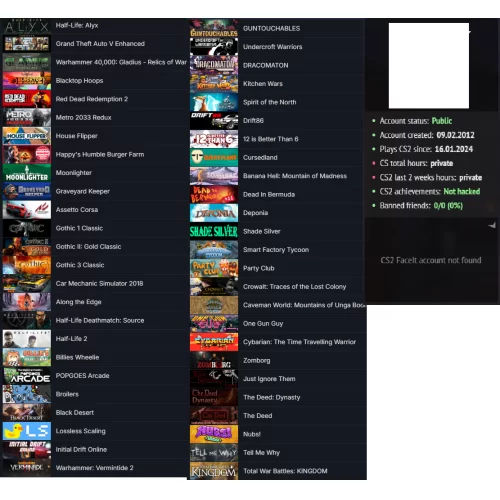Screen dimensions: 500x500
Task: Select the Shade Silver green banner
Action: click(214, 231)
